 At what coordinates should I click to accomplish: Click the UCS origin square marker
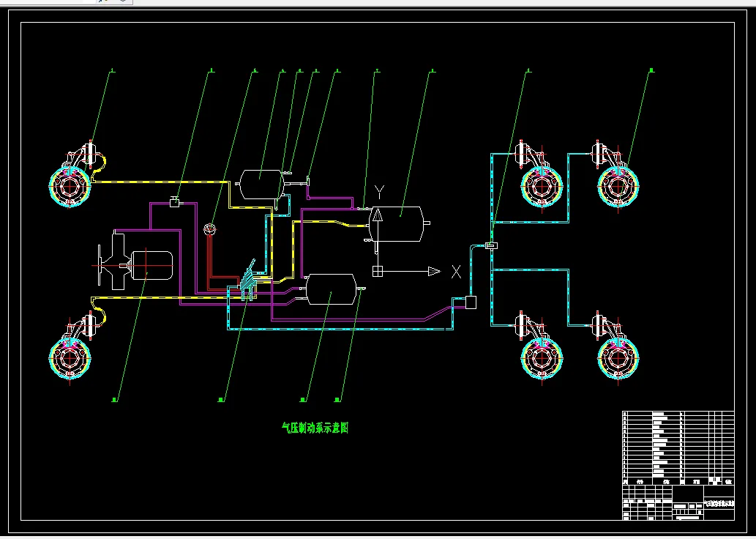point(378,271)
